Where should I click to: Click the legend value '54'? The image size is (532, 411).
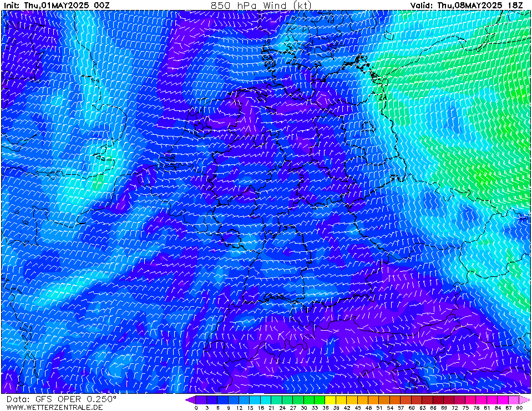coord(390,408)
